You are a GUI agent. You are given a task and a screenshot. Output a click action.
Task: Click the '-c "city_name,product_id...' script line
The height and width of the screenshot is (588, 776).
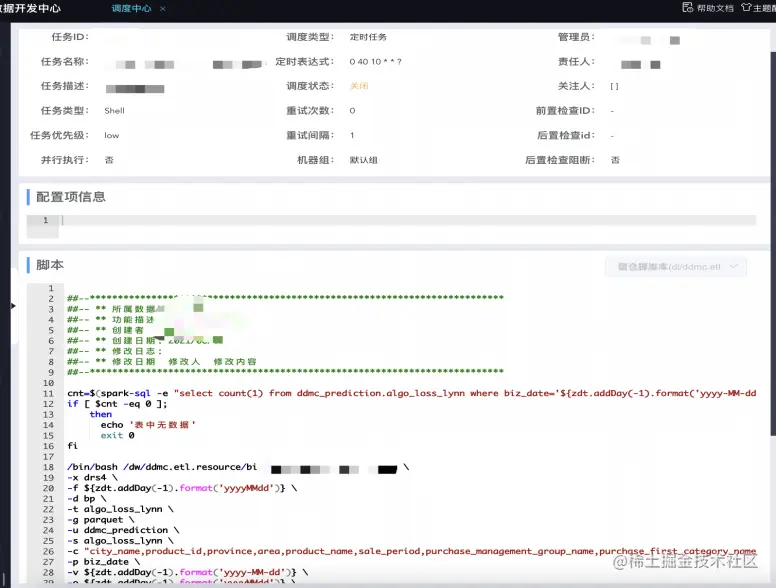pyautogui.click(x=412, y=551)
